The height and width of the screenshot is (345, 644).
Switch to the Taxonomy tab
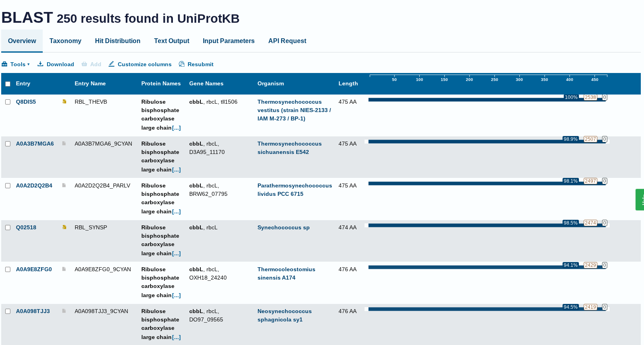pos(65,41)
